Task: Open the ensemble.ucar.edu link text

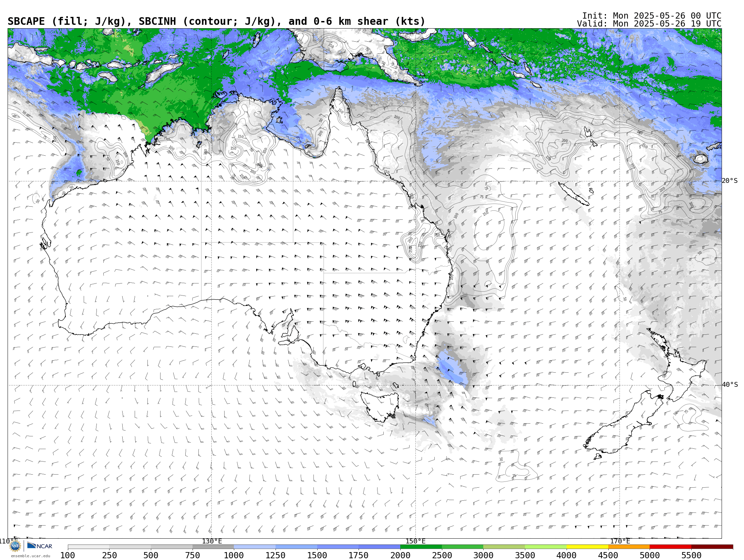Action: 30,556
